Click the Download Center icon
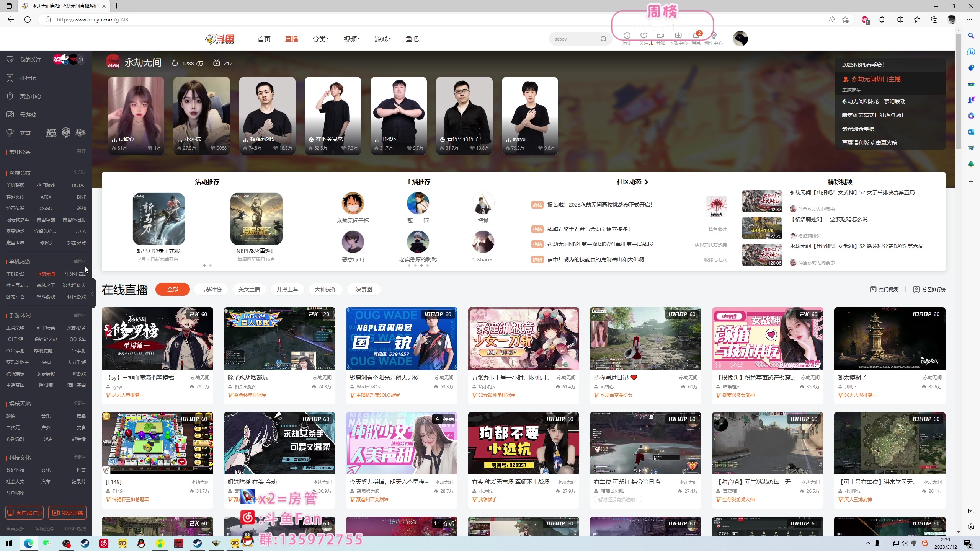980x551 pixels. pyautogui.click(x=678, y=36)
